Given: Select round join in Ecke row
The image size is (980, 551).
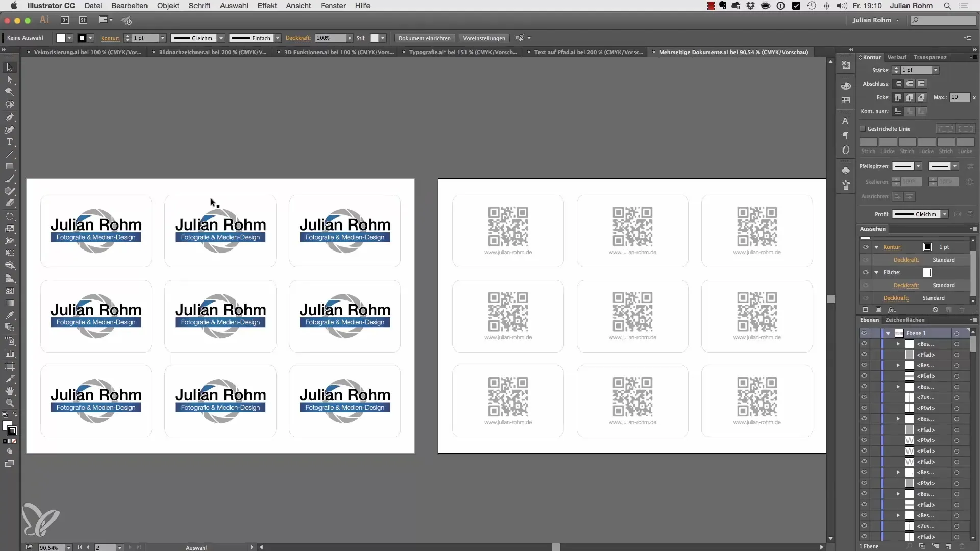Looking at the screenshot, I should [910, 97].
